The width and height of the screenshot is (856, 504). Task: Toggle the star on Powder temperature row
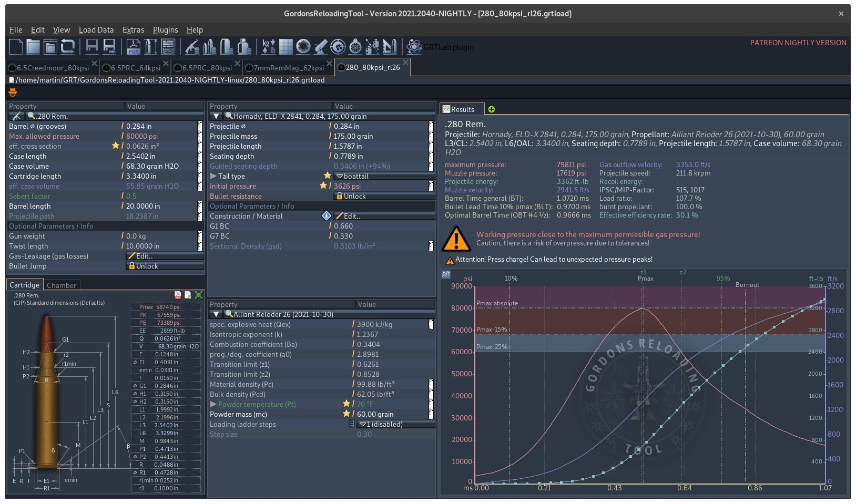tap(346, 404)
